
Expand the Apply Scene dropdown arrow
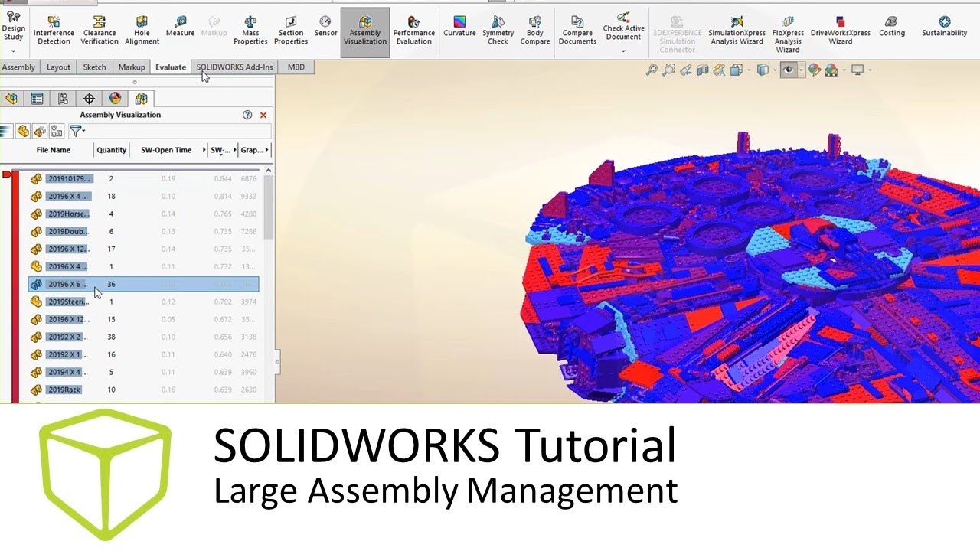coord(843,70)
